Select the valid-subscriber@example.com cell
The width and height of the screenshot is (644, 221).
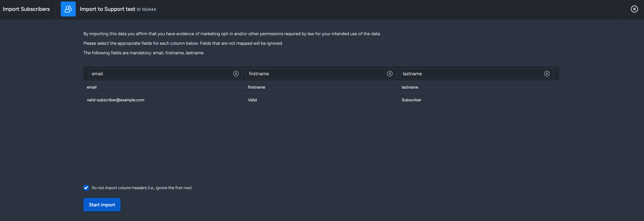tap(115, 100)
